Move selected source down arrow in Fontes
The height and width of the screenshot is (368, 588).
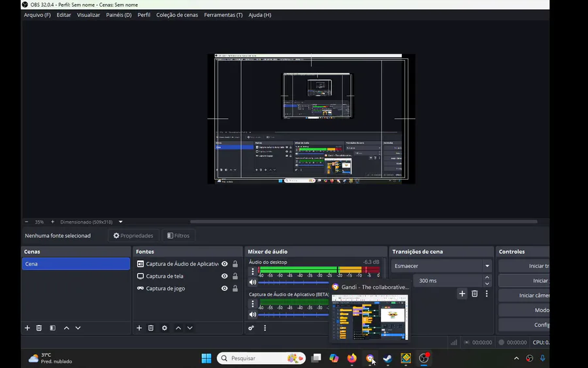pyautogui.click(x=190, y=328)
